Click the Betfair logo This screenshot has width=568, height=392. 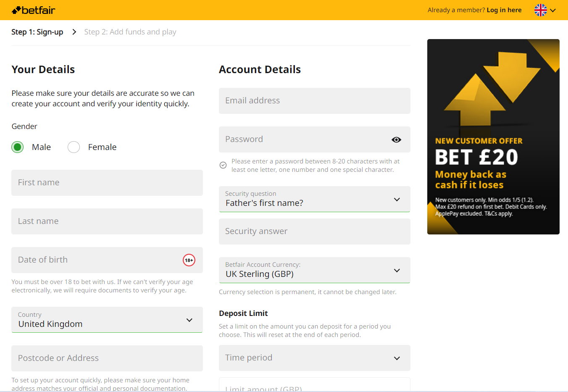click(34, 10)
